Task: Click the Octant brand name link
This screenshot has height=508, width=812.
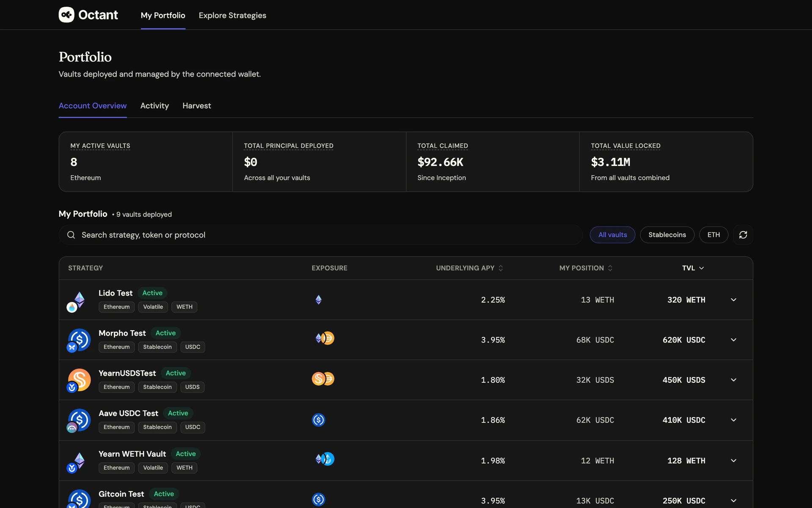Action: pyautogui.click(x=98, y=15)
